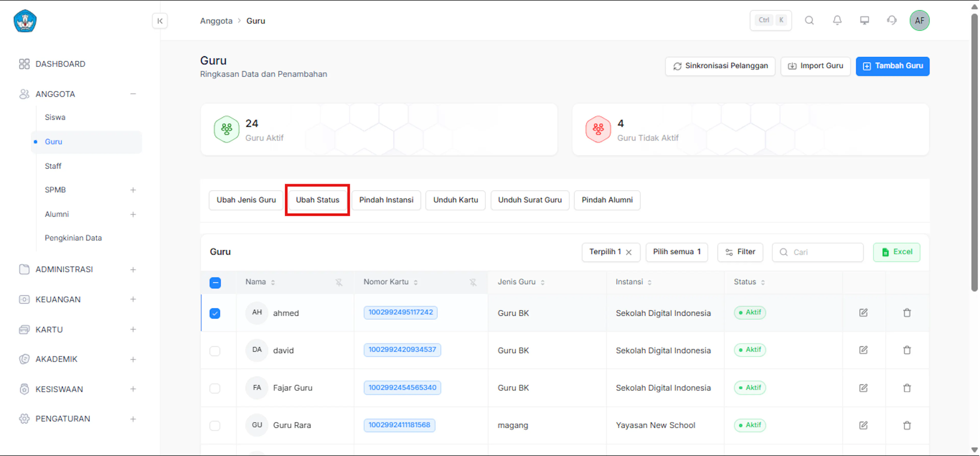Screen dimensions: 980x456
Task: Expand the Alumni submenu
Action: pyautogui.click(x=133, y=215)
